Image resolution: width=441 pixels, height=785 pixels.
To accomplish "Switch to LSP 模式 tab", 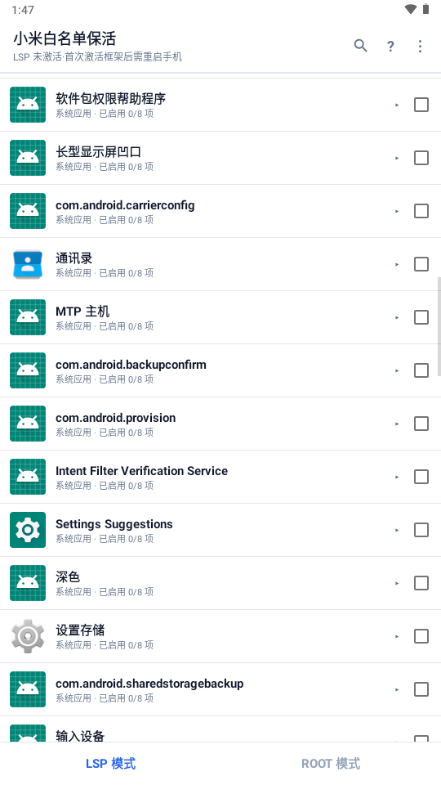I will pos(110,763).
